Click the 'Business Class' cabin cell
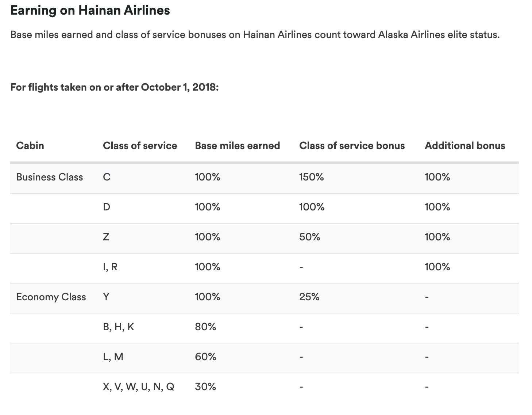Viewport: 532px width, 415px height. point(50,177)
